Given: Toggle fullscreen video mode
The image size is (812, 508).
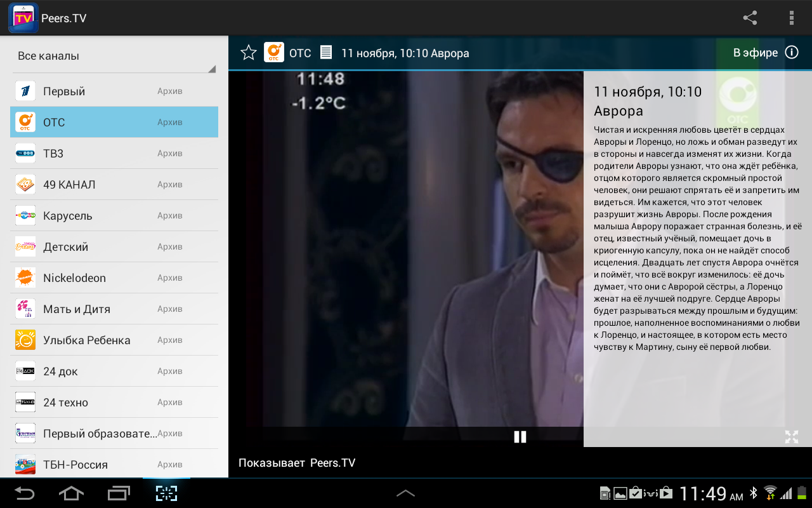Looking at the screenshot, I should [791, 437].
